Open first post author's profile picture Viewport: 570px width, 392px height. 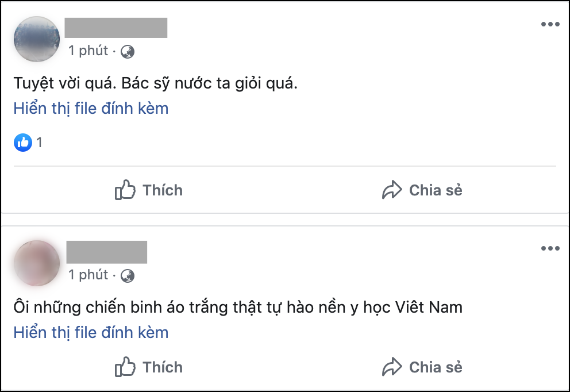click(37, 39)
